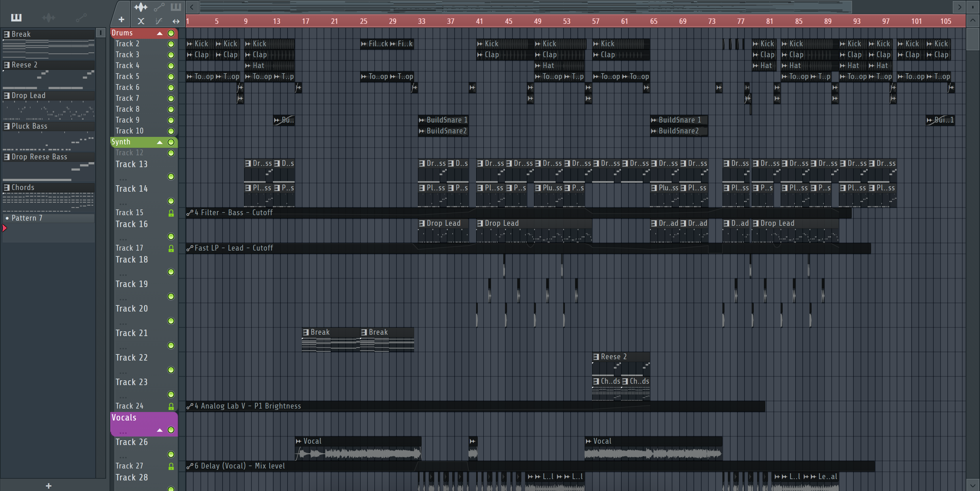
Task: Select the Drop Lead pattern icon in picker
Action: (x=6, y=96)
